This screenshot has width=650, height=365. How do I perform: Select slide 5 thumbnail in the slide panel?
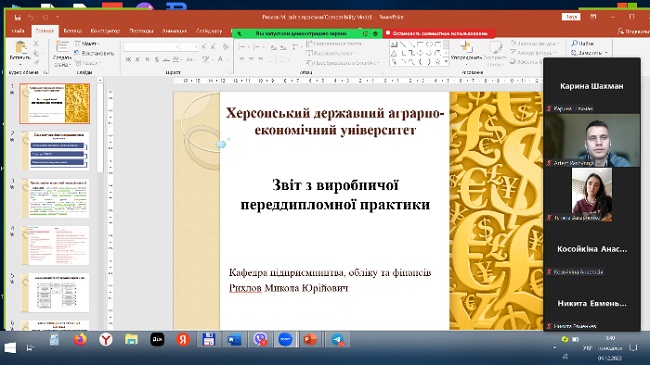[x=55, y=292]
